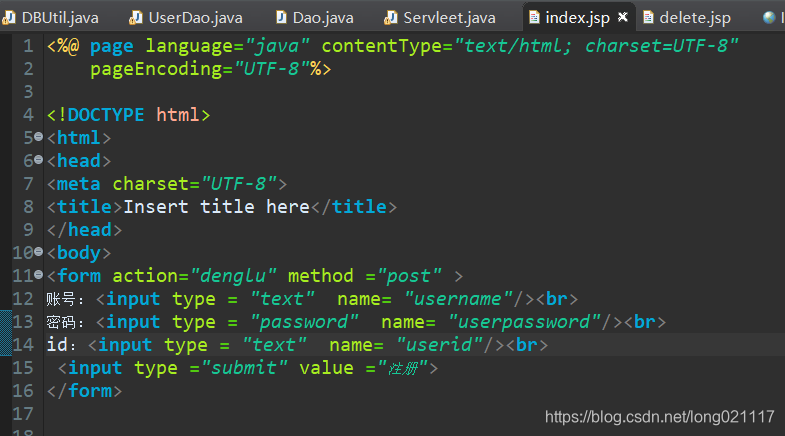This screenshot has height=436, width=785.
Task: Click the "denglu" action value
Action: [233, 276]
